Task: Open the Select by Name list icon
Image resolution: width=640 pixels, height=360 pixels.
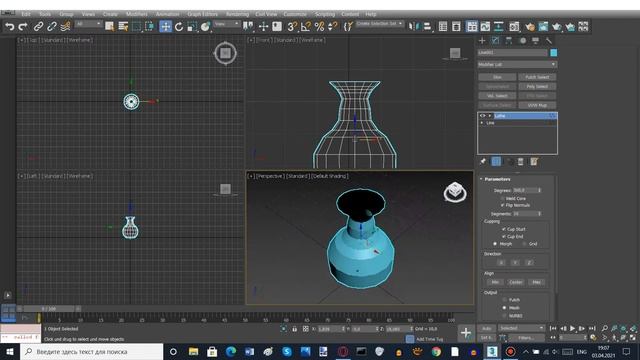Action: click(123, 27)
